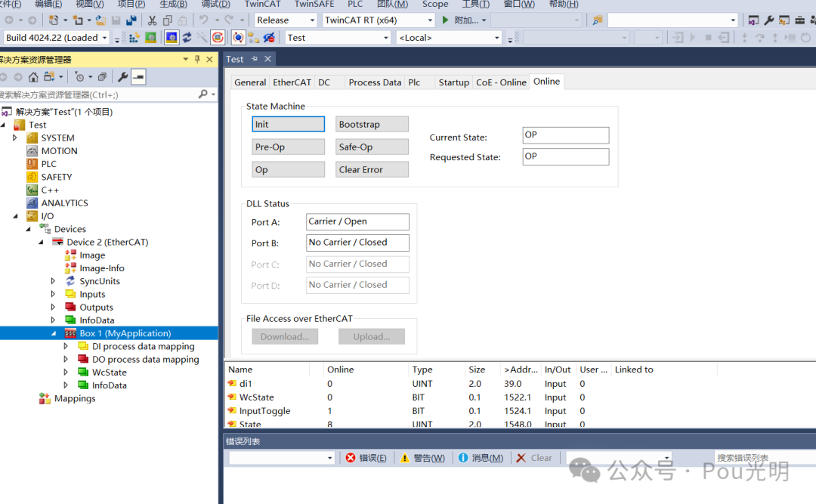Switch to the Startup tab
The height and width of the screenshot is (504, 816).
pos(454,82)
